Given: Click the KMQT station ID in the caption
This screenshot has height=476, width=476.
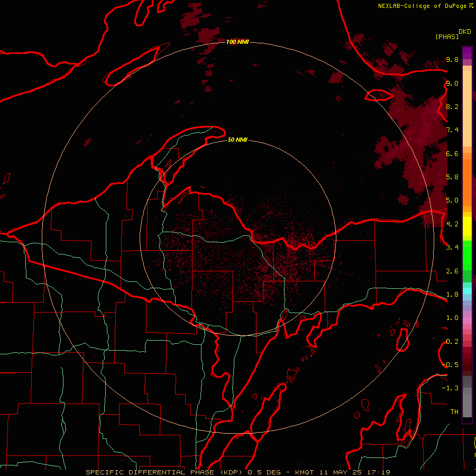Looking at the screenshot, I should (305, 472).
